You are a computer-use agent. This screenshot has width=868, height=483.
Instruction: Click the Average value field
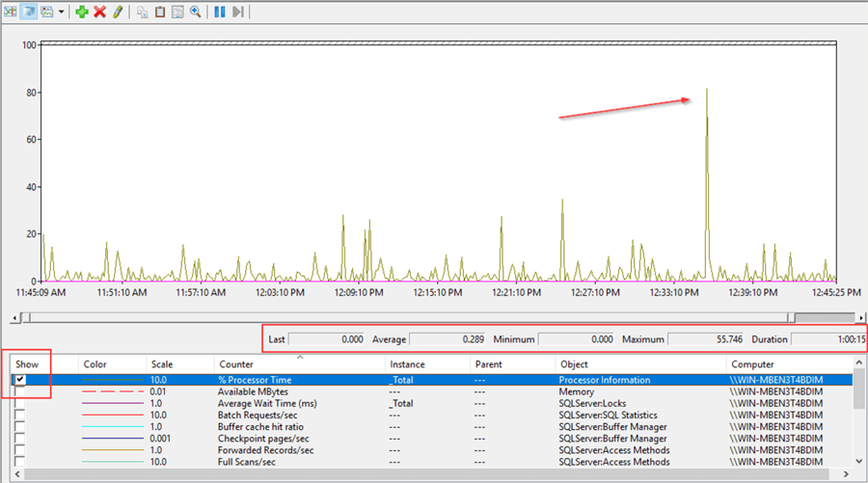448,339
